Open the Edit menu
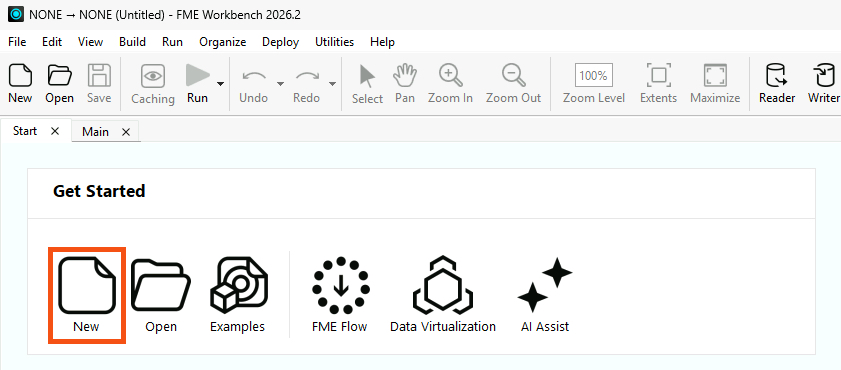 pos(52,42)
